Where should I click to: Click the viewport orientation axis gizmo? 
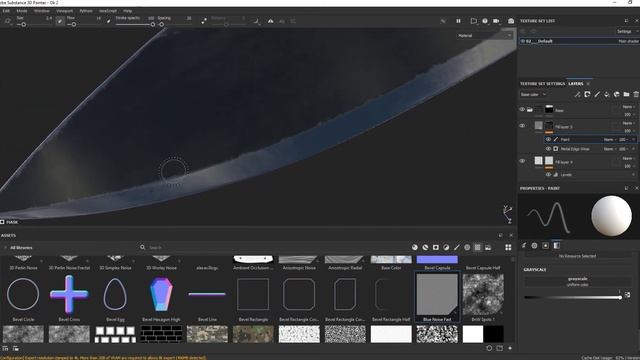tap(508, 214)
